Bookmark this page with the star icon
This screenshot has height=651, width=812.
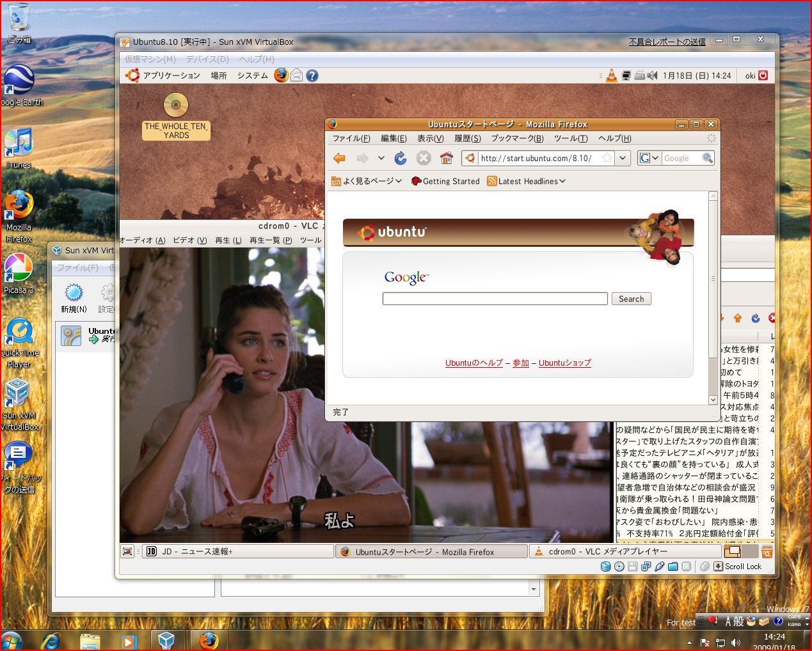click(607, 158)
